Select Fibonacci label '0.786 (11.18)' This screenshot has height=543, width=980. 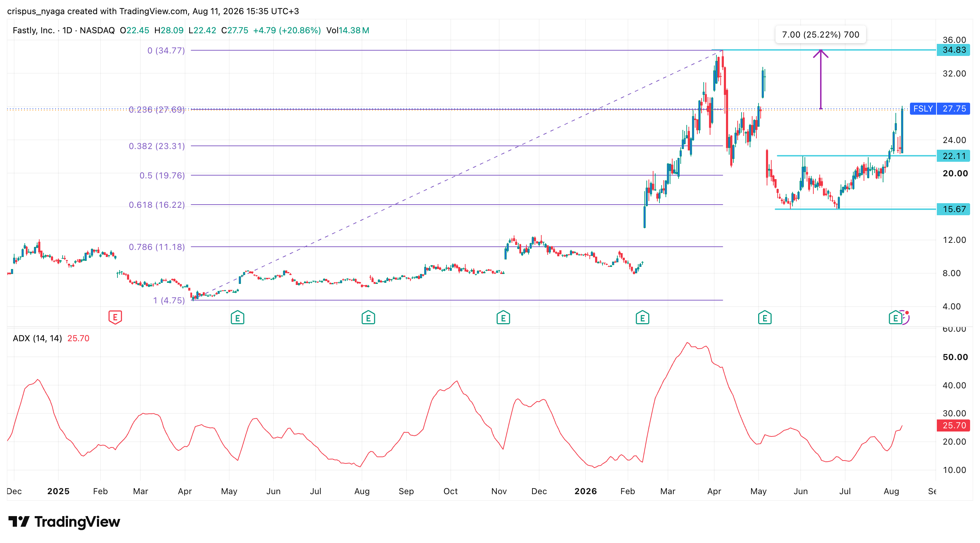tap(157, 247)
